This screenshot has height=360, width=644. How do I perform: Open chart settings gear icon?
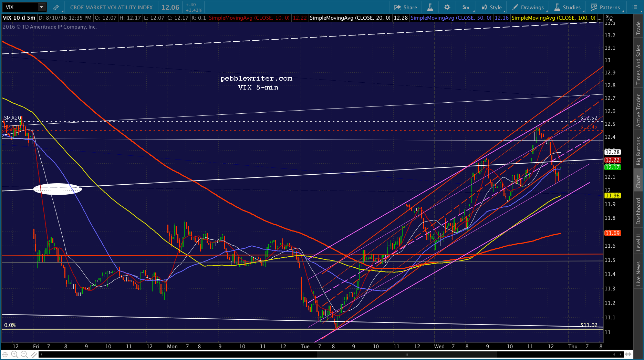[x=447, y=7]
